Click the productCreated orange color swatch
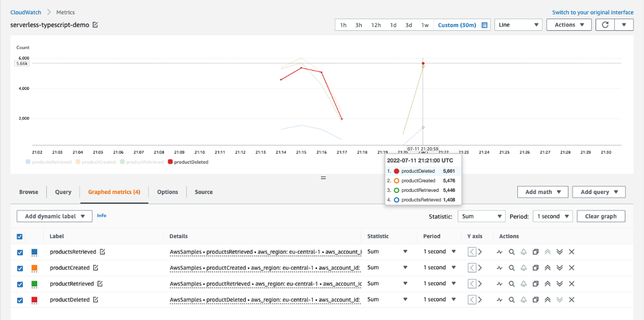Screen dimensions: 644x320 [35, 268]
